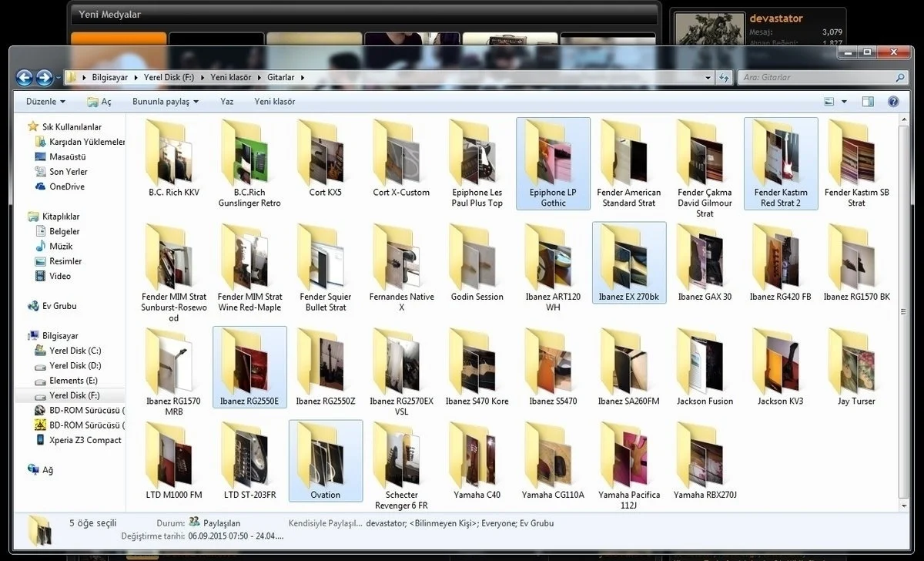The width and height of the screenshot is (924, 561).
Task: Open the Düzenle menu
Action: click(45, 102)
